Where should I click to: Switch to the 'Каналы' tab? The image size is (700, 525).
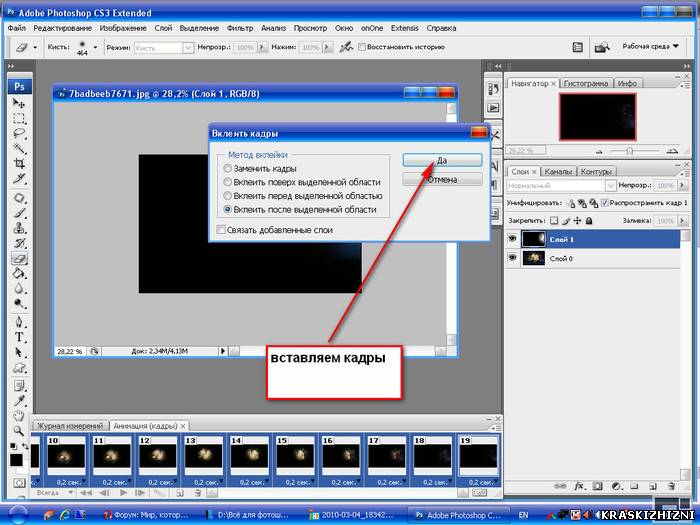tap(558, 171)
